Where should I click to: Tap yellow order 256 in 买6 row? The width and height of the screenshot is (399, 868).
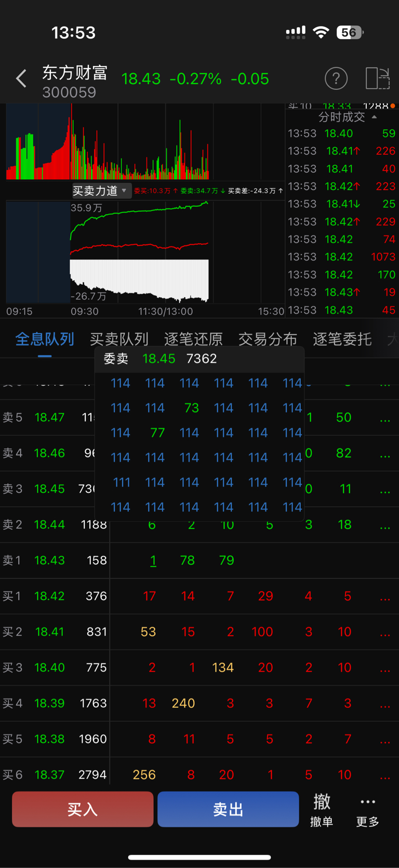click(144, 775)
